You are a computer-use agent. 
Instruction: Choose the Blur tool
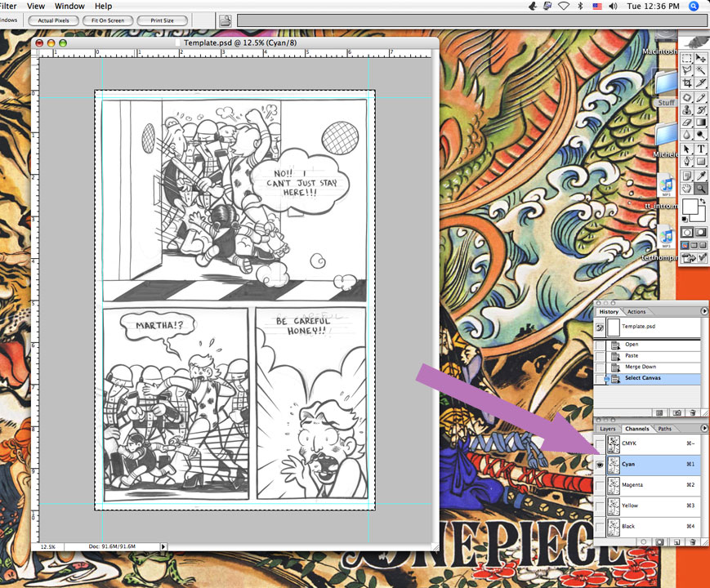point(687,135)
